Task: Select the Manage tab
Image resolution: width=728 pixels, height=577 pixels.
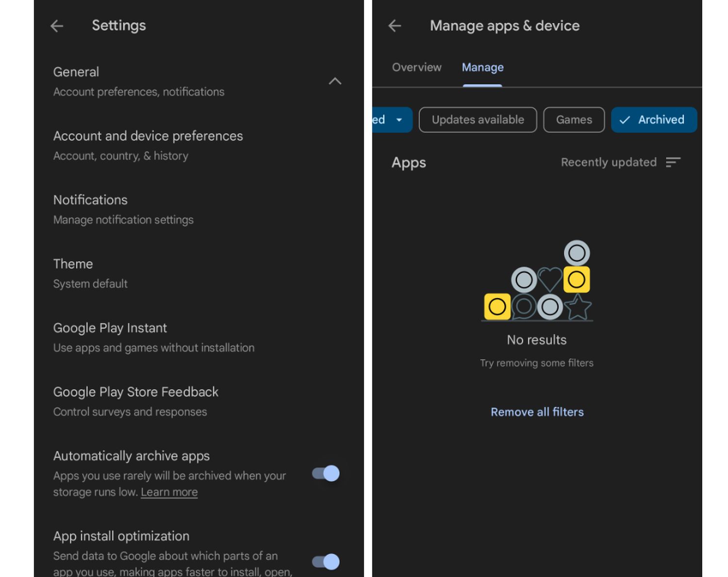Action: pos(482,67)
